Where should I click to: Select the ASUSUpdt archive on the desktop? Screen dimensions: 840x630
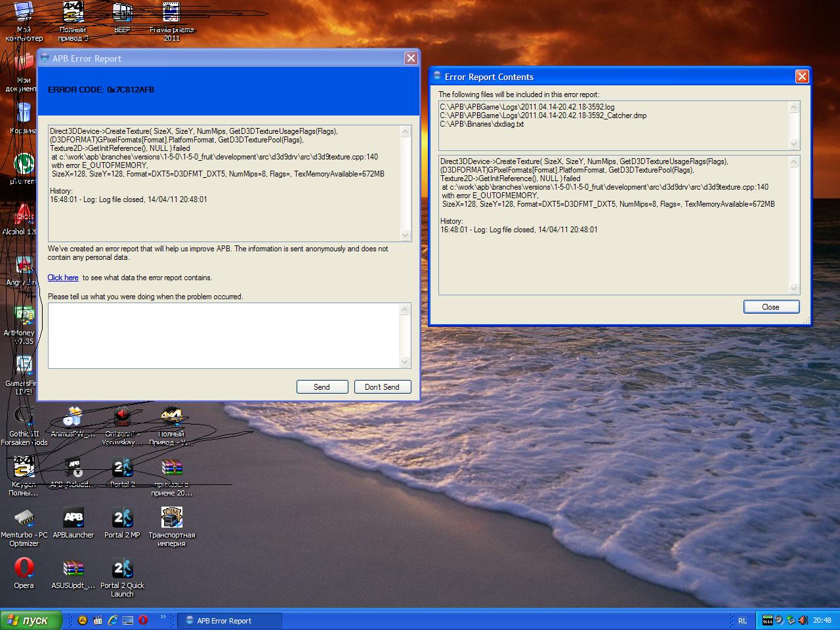coord(73,573)
